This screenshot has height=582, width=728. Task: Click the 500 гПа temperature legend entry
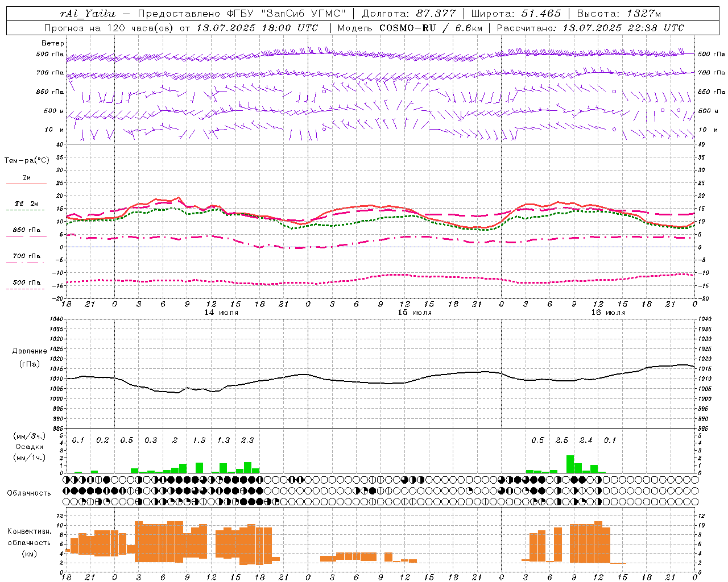click(x=27, y=282)
